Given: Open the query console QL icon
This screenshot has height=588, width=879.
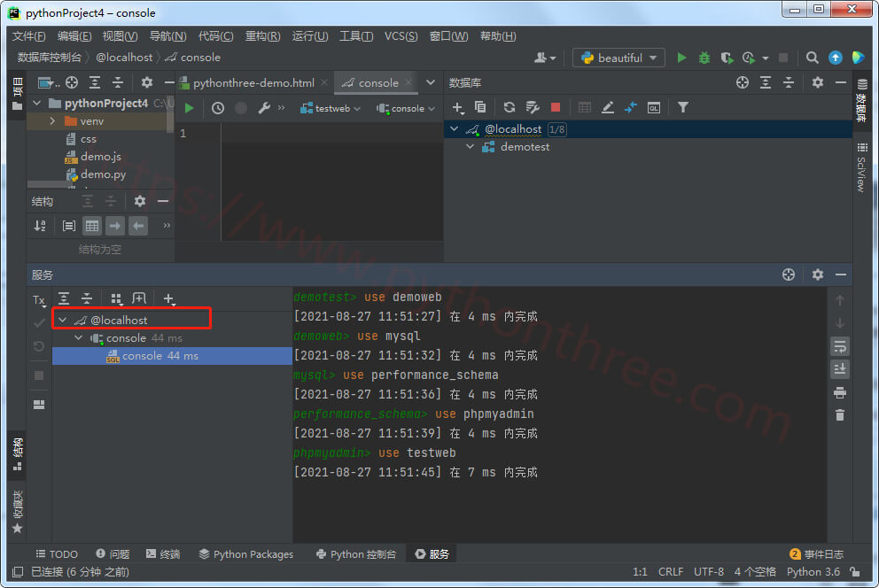Looking at the screenshot, I should [654, 107].
